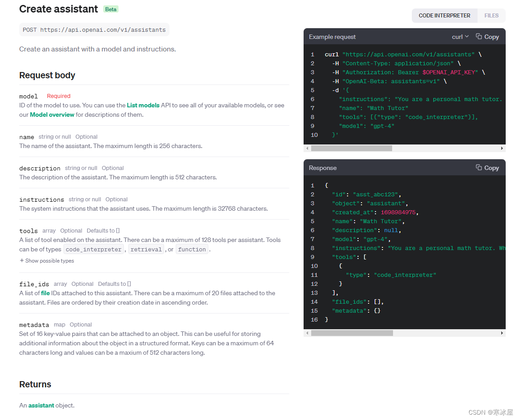
Task: Switch to the FILES tab
Action: pyautogui.click(x=491, y=15)
